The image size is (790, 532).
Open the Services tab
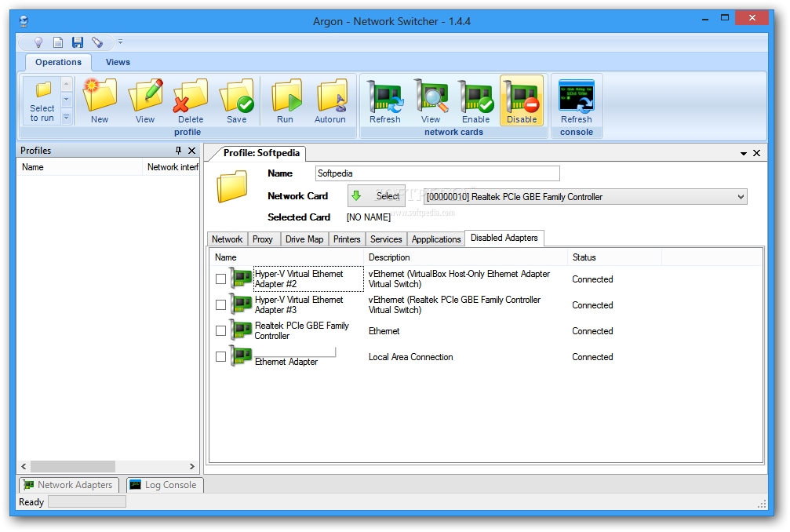[386, 239]
